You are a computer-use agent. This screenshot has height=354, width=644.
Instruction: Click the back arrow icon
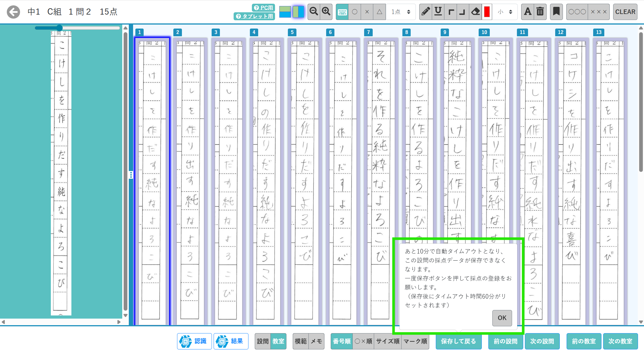[x=13, y=12]
